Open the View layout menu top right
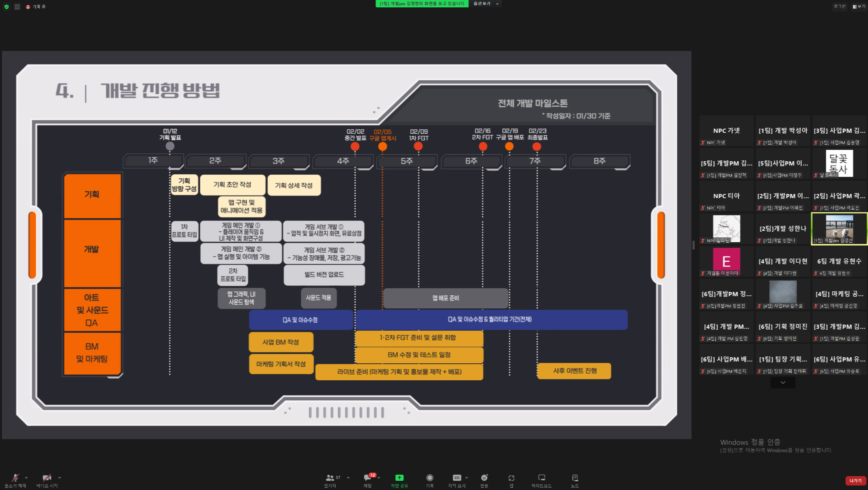This screenshot has width=868, height=490. click(x=859, y=7)
